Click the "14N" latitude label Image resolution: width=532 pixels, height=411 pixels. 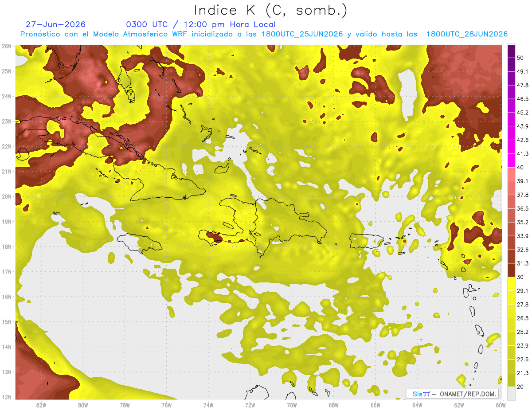click(x=6, y=347)
